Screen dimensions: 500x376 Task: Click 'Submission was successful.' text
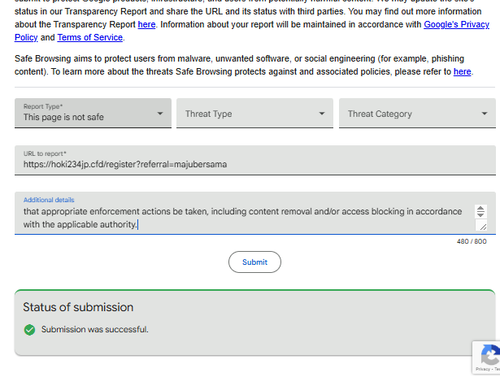pos(95,329)
